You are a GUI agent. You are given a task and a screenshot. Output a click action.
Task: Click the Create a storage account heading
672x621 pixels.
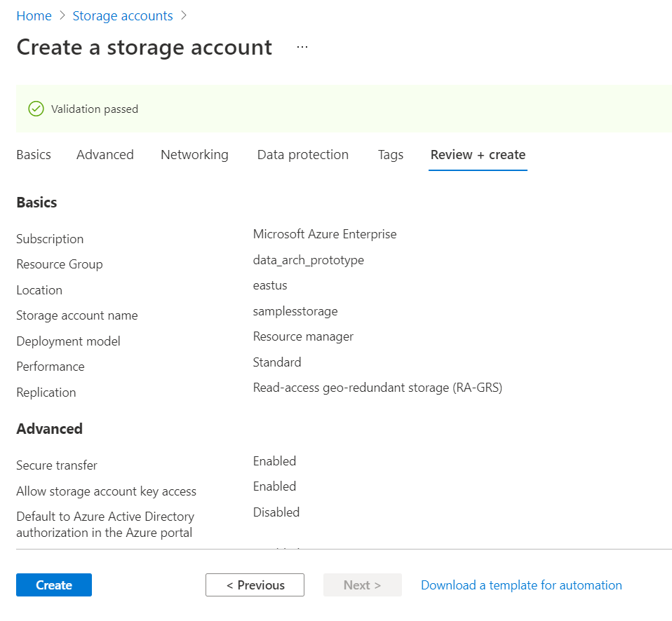(x=144, y=47)
